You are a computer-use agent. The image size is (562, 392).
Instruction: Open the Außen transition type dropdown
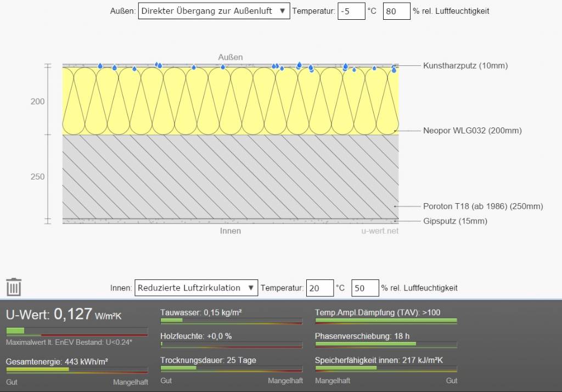point(213,11)
